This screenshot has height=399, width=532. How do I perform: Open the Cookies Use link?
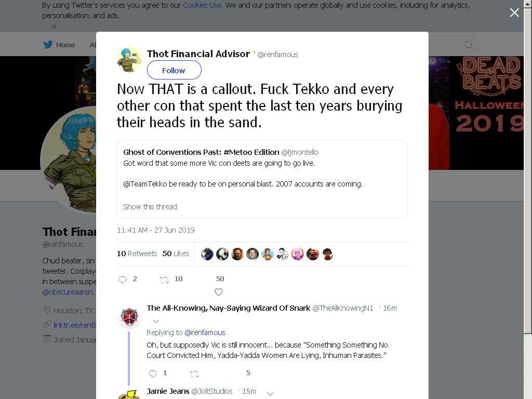pos(202,5)
